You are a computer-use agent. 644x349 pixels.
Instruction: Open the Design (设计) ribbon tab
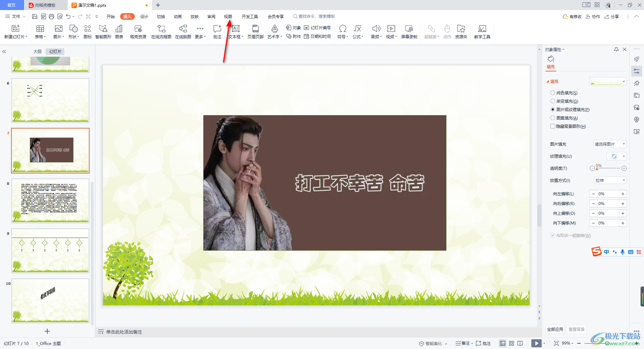coord(144,16)
